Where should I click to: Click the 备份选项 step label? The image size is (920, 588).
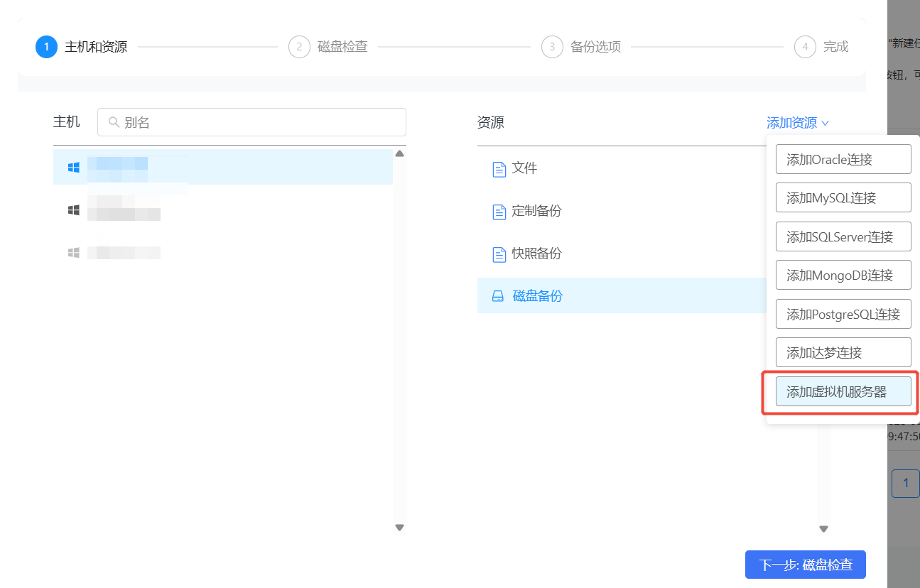(x=595, y=47)
